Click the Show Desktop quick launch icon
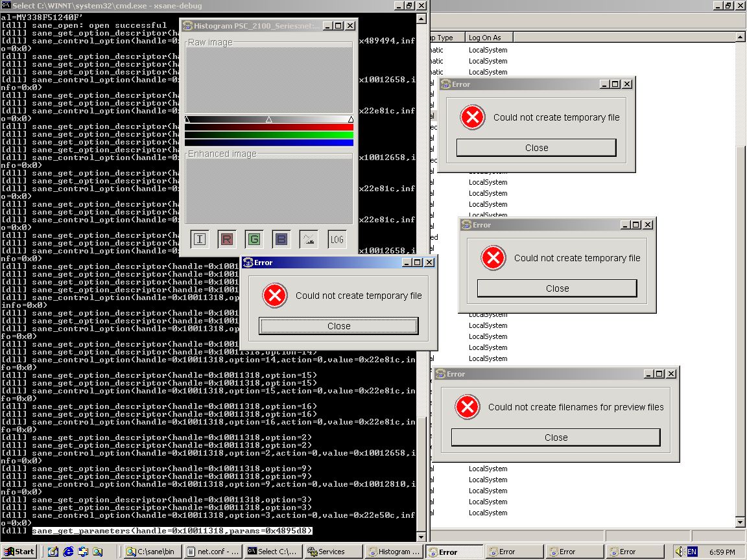747x560 pixels. pyautogui.click(x=53, y=552)
